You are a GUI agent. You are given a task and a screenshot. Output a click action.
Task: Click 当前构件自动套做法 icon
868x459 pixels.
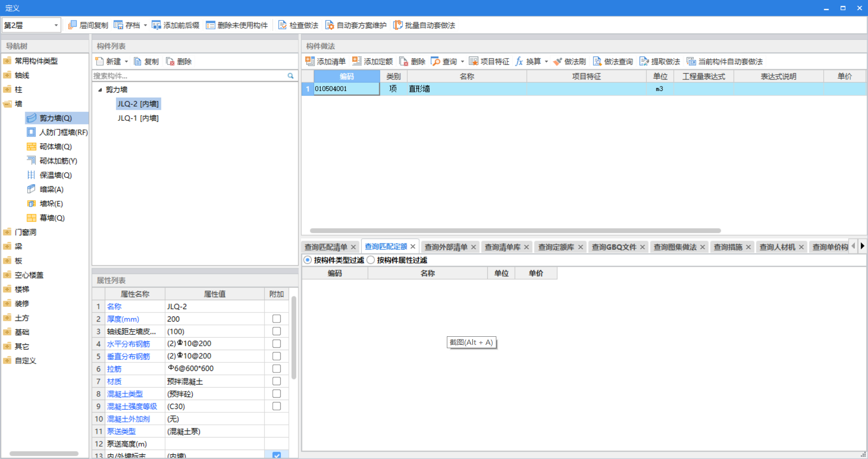[691, 61]
